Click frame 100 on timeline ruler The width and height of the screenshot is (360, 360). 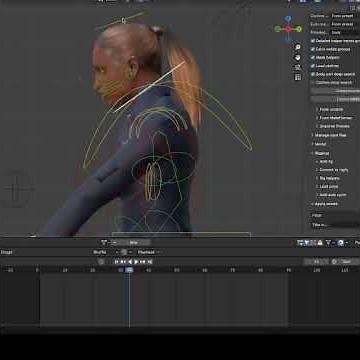317,270
